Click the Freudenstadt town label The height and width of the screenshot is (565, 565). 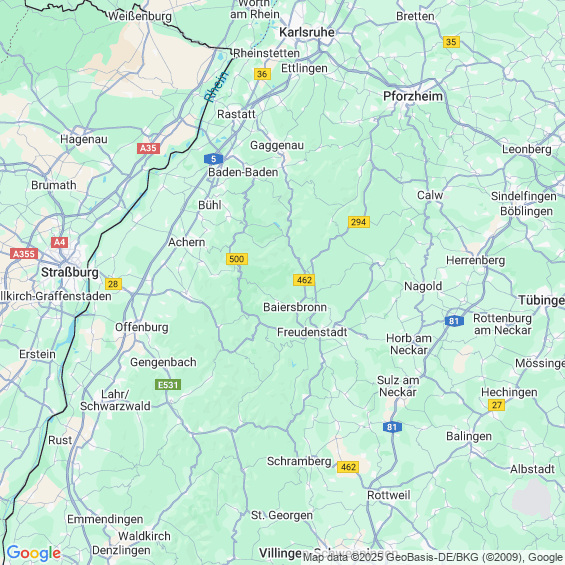[312, 332]
